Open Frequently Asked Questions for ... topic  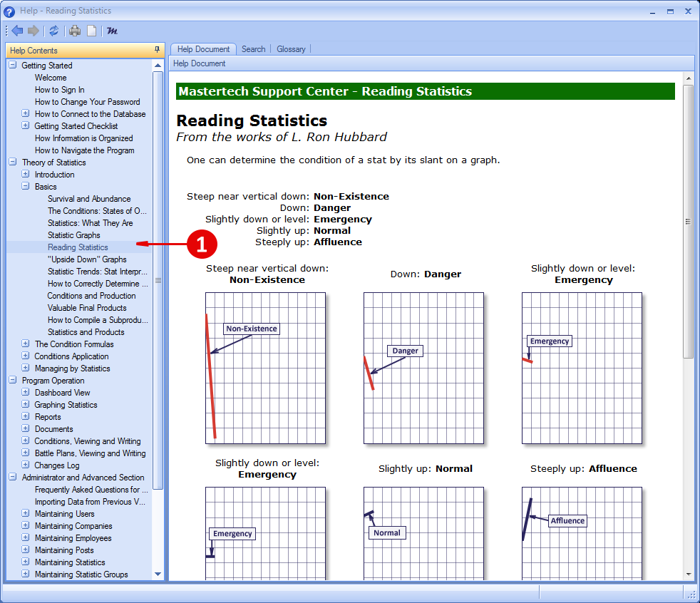[x=91, y=489]
